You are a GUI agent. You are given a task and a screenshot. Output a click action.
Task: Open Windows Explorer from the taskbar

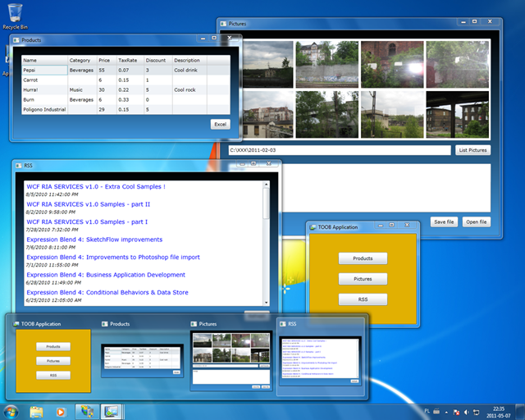pos(36,412)
